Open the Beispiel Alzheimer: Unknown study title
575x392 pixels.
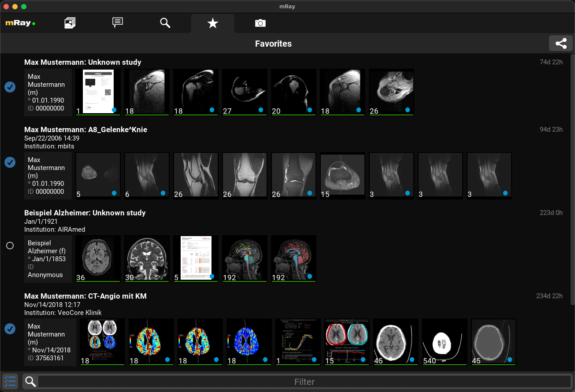(85, 213)
